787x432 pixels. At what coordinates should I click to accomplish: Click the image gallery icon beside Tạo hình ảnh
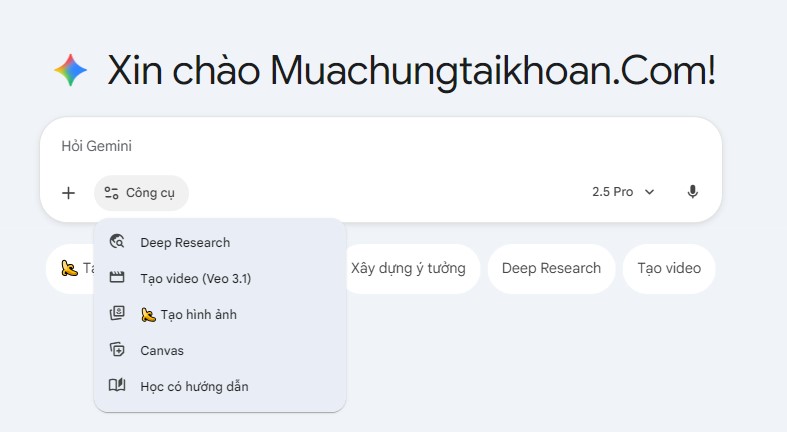tap(117, 314)
